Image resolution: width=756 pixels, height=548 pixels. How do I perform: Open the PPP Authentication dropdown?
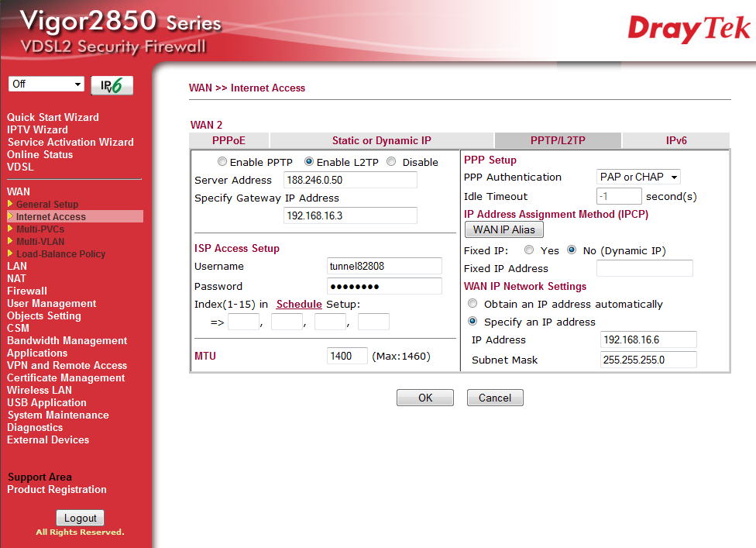coord(638,177)
